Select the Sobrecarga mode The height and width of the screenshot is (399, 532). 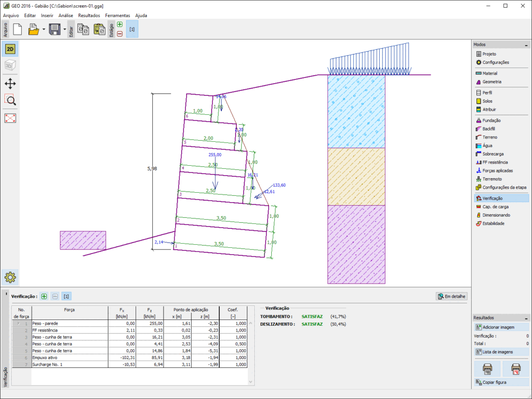tap(501, 154)
